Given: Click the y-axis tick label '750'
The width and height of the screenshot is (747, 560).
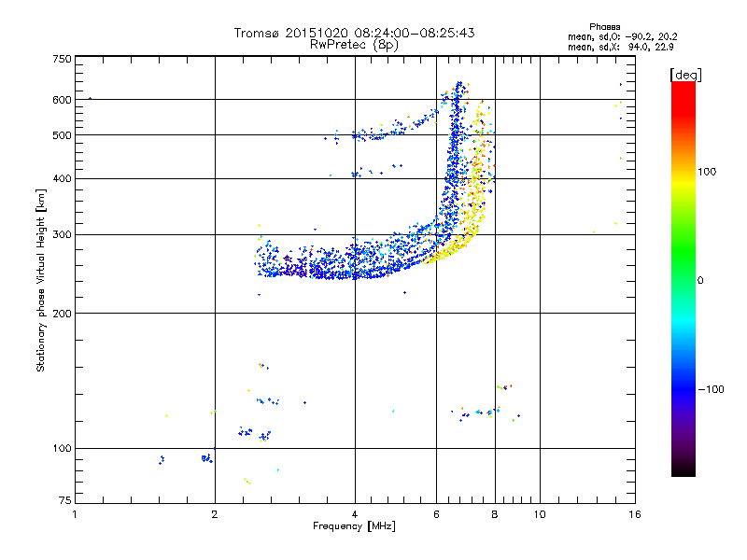Looking at the screenshot, I should 62,59.
